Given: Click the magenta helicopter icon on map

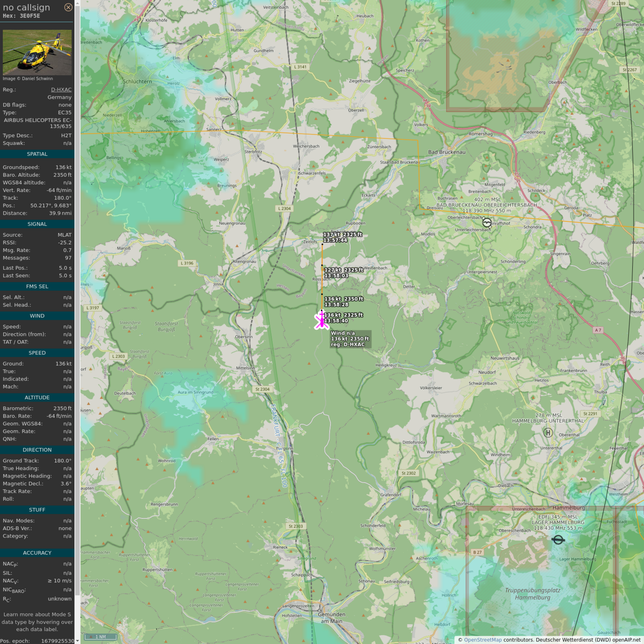Looking at the screenshot, I should 322,321.
